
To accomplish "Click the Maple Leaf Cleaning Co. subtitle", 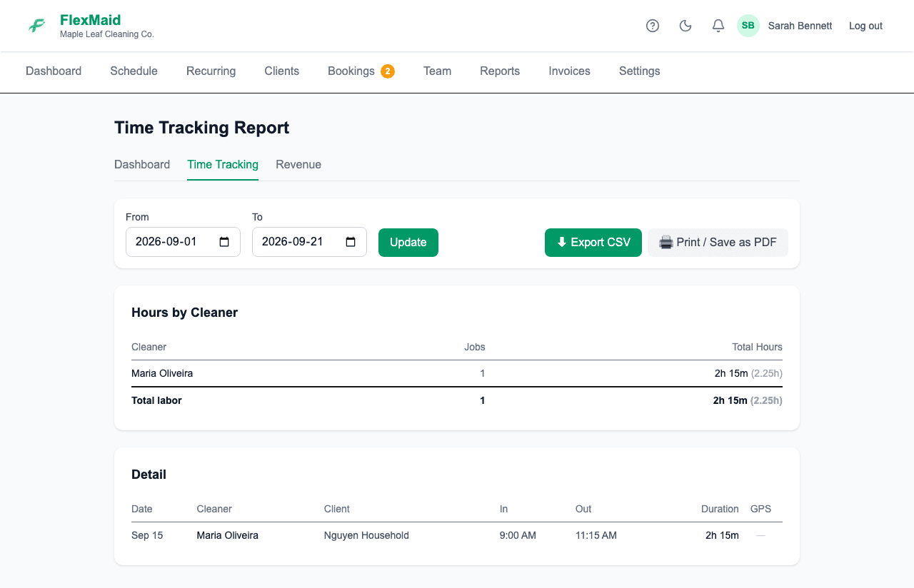I will click(107, 34).
